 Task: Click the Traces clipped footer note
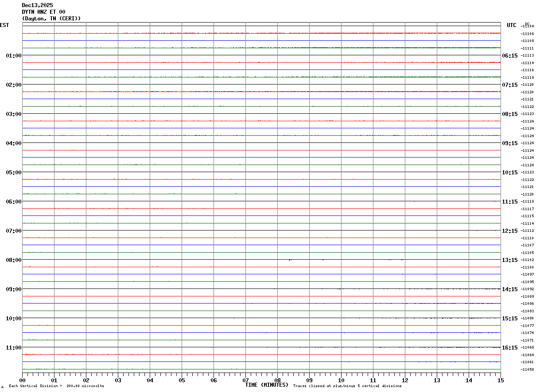point(347,386)
